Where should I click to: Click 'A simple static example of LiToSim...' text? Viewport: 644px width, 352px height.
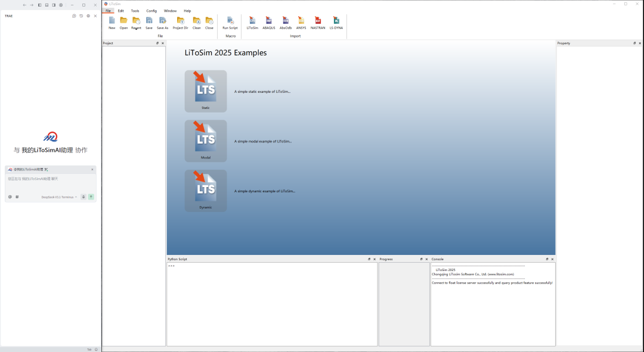pyautogui.click(x=262, y=92)
